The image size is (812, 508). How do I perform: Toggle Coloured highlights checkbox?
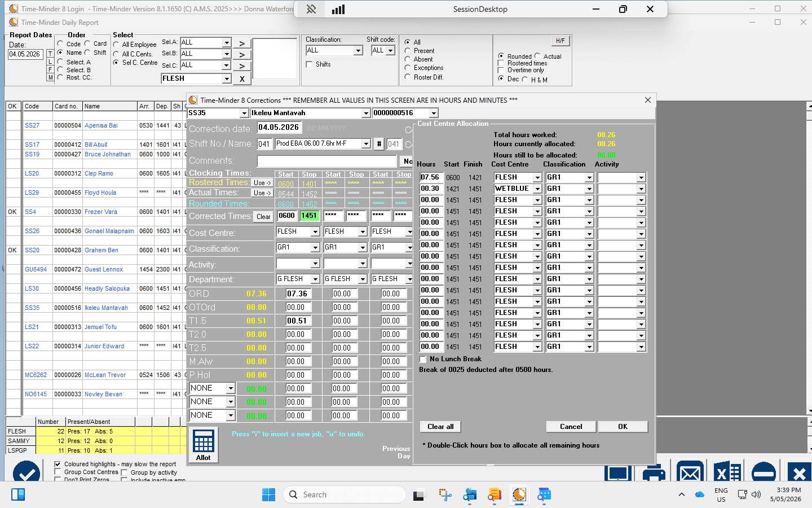pos(58,464)
